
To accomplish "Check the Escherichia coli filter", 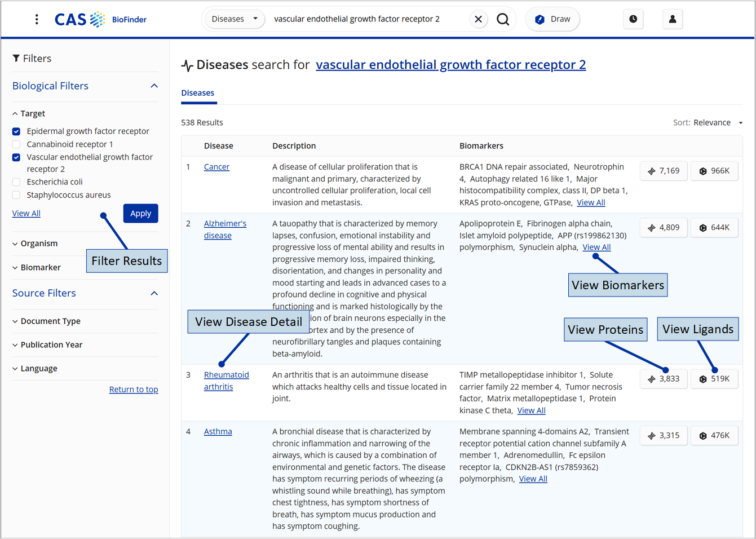I will 16,182.
